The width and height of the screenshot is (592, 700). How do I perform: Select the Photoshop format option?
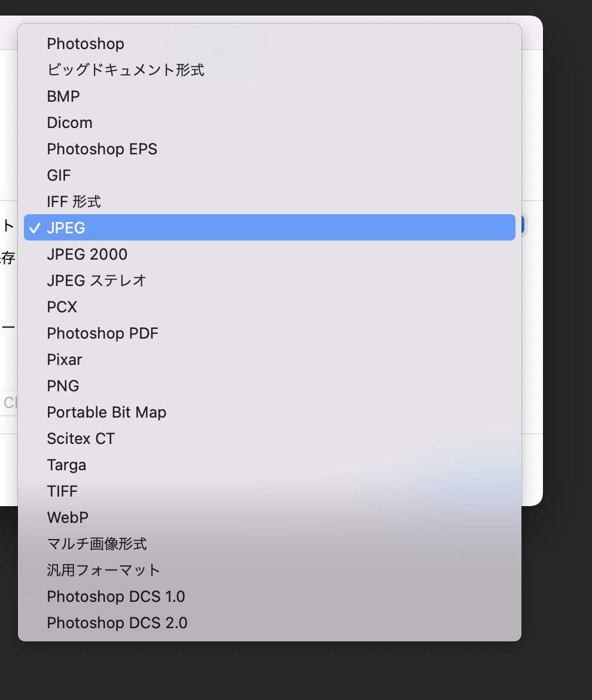pyautogui.click(x=270, y=44)
